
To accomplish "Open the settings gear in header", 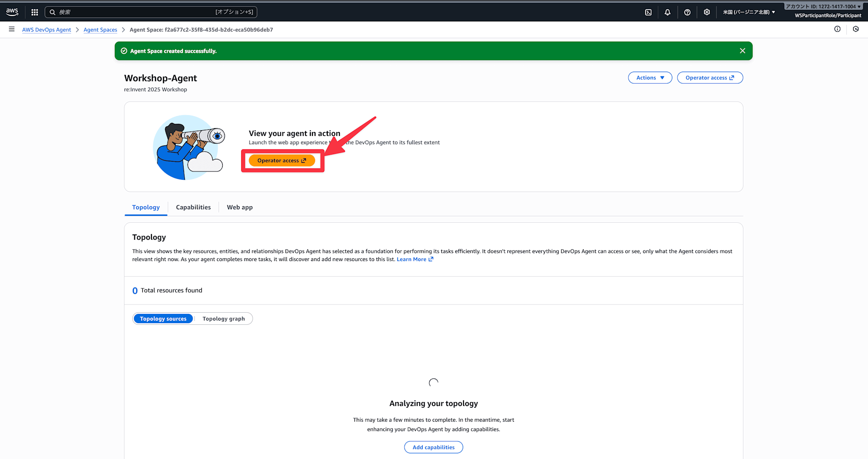I will coord(707,12).
